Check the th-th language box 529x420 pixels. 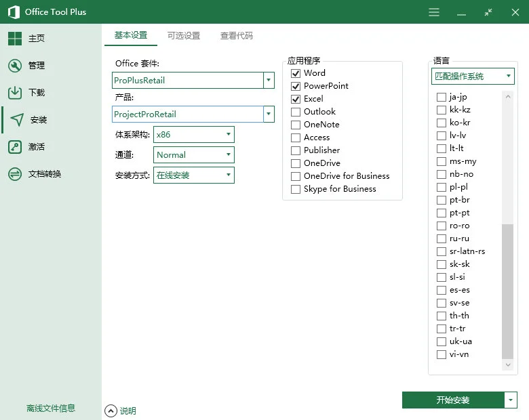coord(442,316)
